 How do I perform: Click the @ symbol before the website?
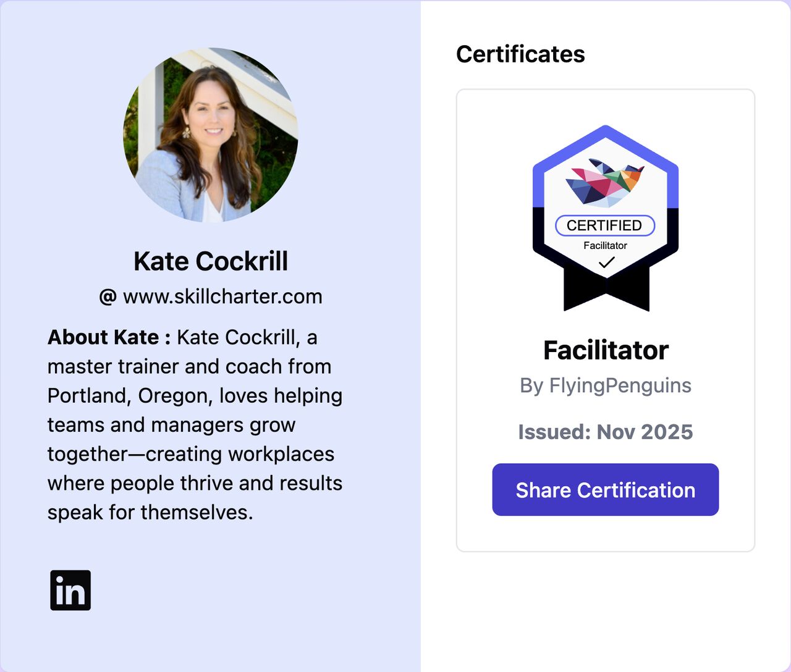108,296
